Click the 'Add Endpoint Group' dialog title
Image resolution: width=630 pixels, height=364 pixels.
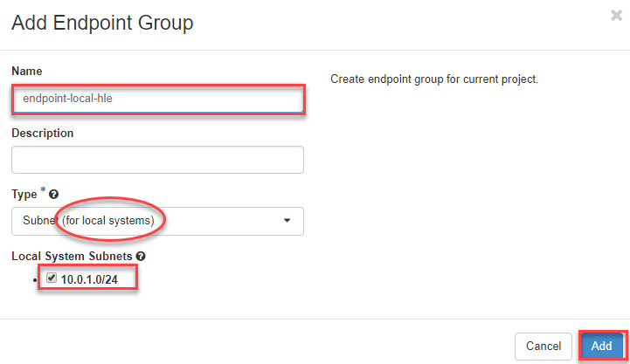click(x=102, y=23)
